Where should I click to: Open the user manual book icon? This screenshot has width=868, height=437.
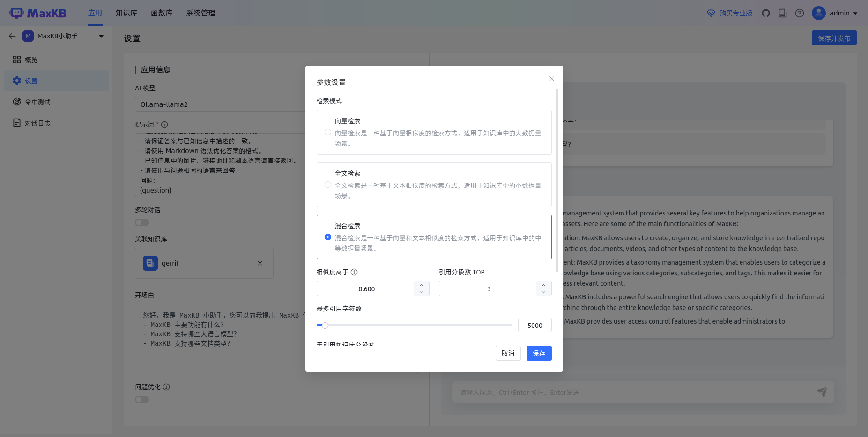click(x=783, y=13)
